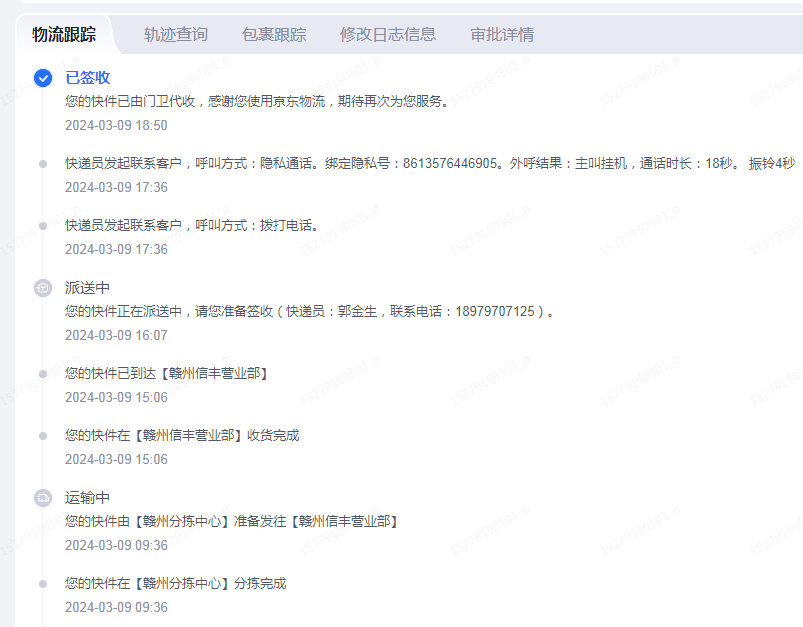
Task: Click the 派送中 package status icon
Action: [x=43, y=288]
